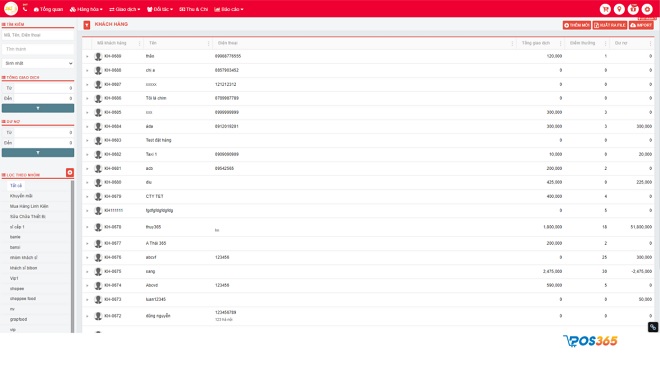Image resolution: width=660 pixels, height=367 pixels.
Task: Click the location pin icon in header
Action: [619, 9]
